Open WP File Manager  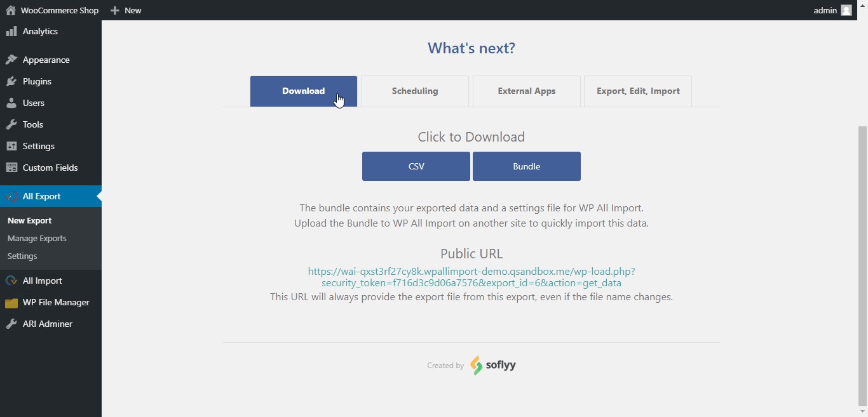(51, 302)
